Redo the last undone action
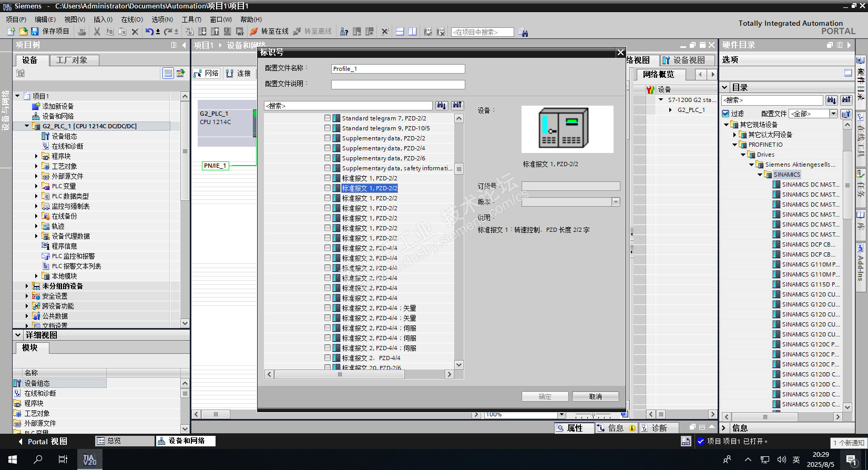 coord(168,32)
